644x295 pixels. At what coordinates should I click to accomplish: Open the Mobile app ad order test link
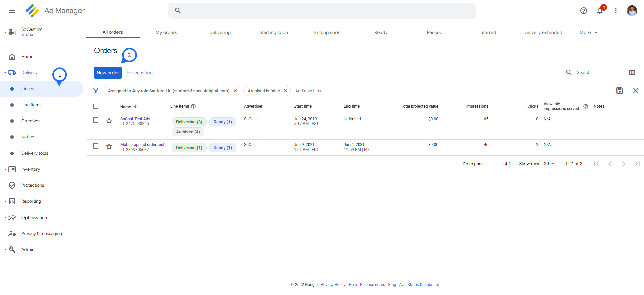point(142,144)
